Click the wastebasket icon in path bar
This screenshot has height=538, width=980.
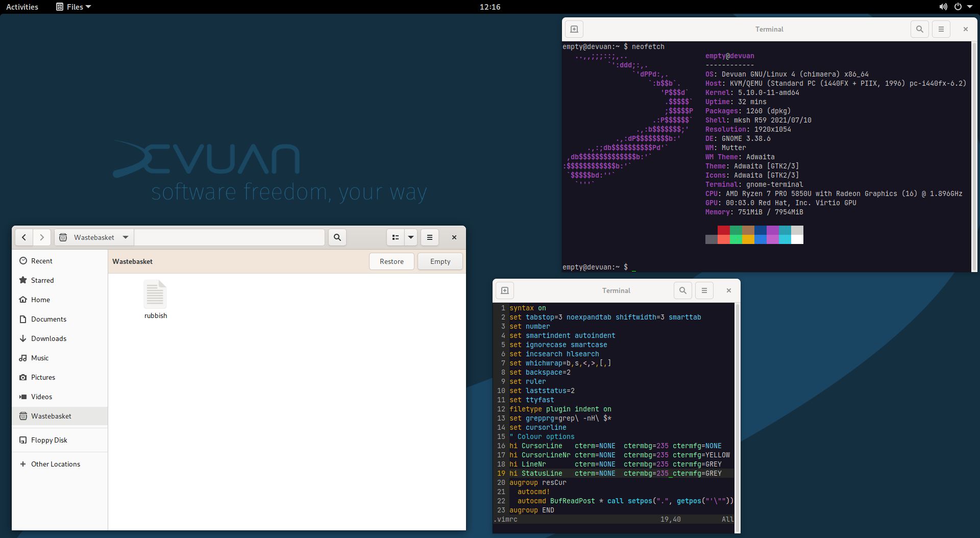point(63,237)
